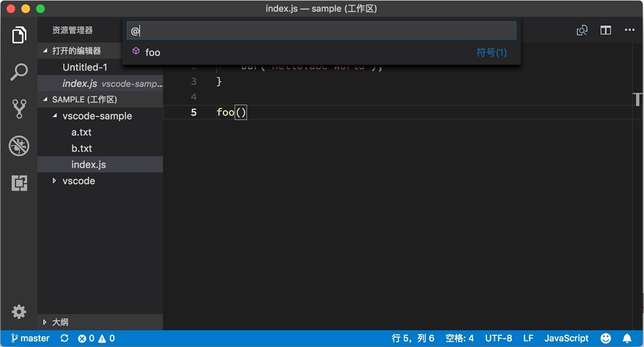Screen dimensions: 644x347
Task: Open the Search view in activity bar
Action: pos(19,72)
